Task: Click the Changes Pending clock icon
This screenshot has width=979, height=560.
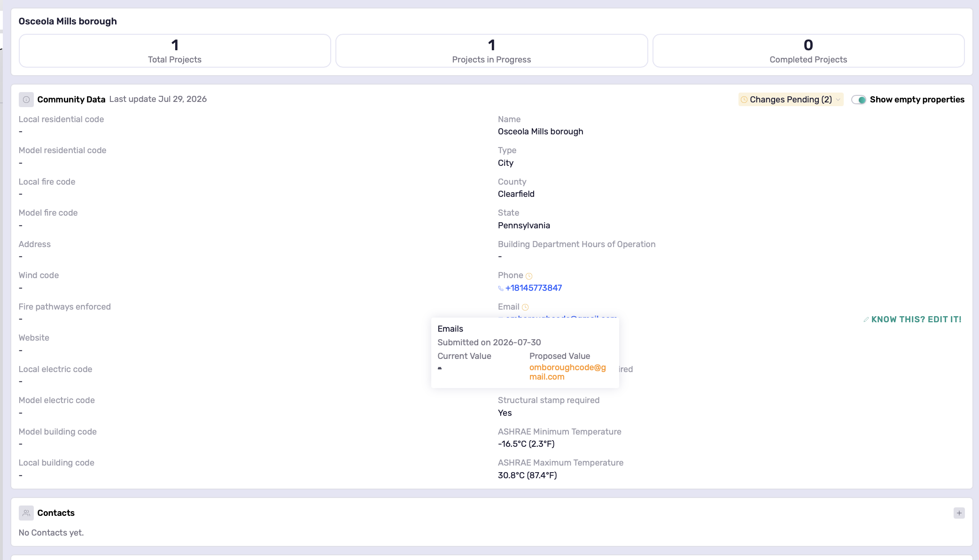Action: coord(744,100)
